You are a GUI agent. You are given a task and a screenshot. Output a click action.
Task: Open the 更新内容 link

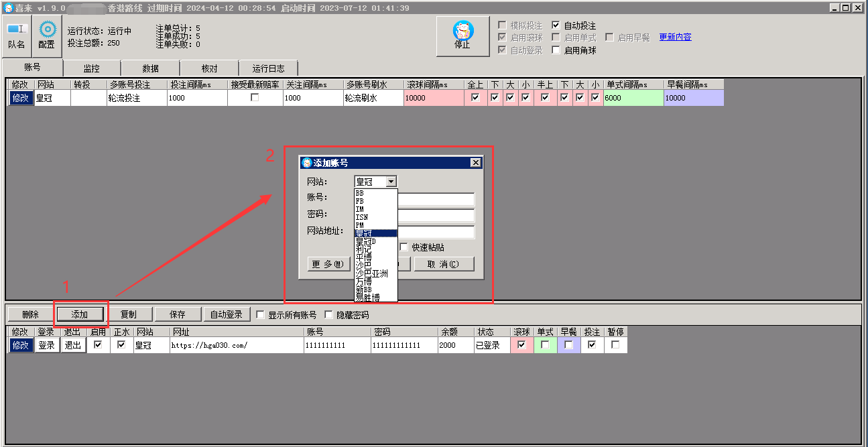[x=675, y=38]
